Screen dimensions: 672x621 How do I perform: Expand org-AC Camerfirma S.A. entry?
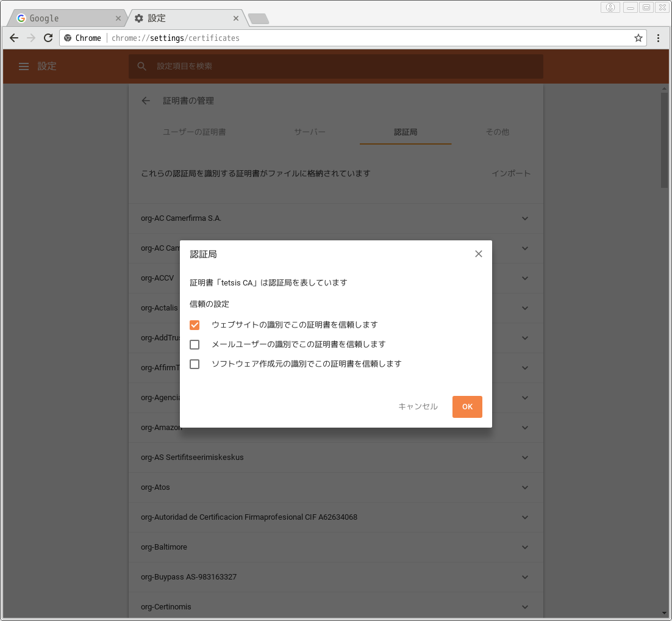pos(525,218)
